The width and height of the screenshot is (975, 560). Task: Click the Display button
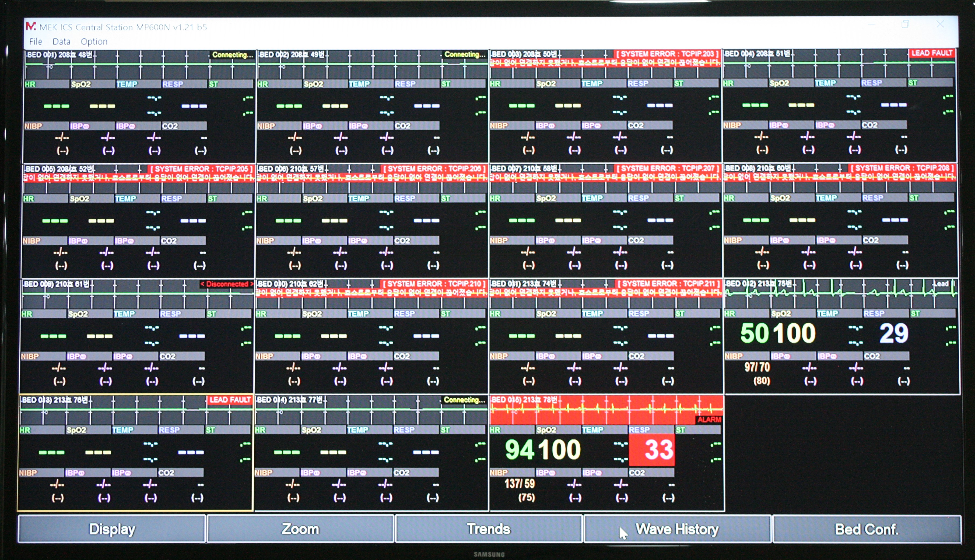[x=112, y=529]
